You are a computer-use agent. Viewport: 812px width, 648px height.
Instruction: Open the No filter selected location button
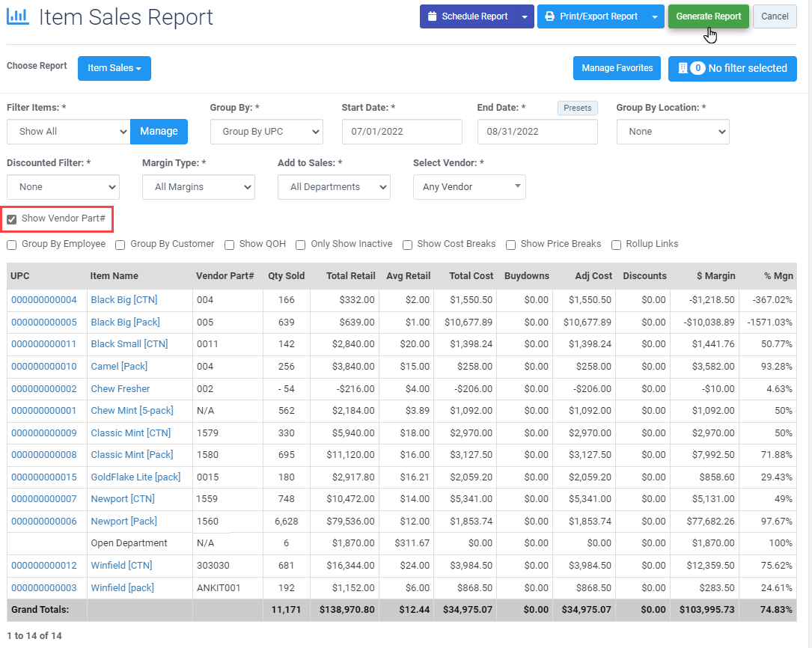pyautogui.click(x=732, y=68)
